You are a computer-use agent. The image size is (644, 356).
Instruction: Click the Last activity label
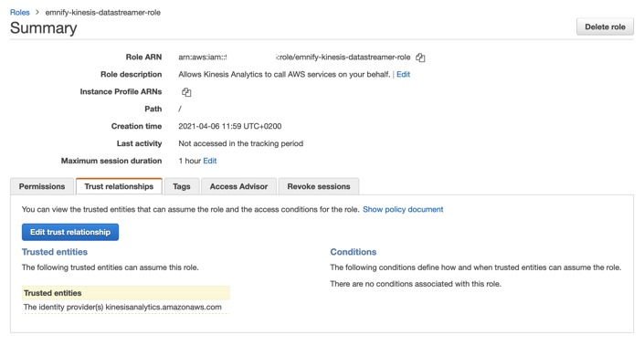[139, 143]
